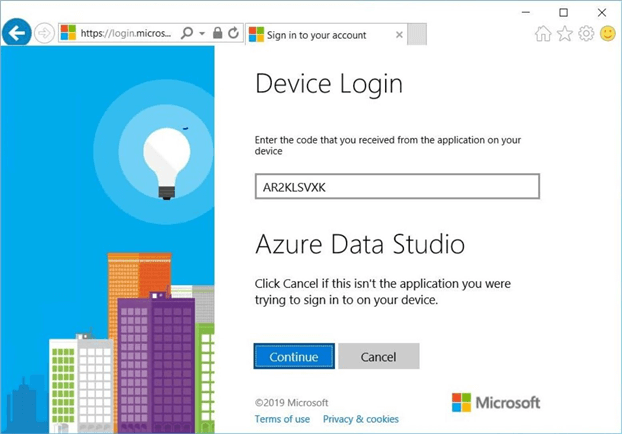
Task: Open the Home page icon
Action: [543, 33]
